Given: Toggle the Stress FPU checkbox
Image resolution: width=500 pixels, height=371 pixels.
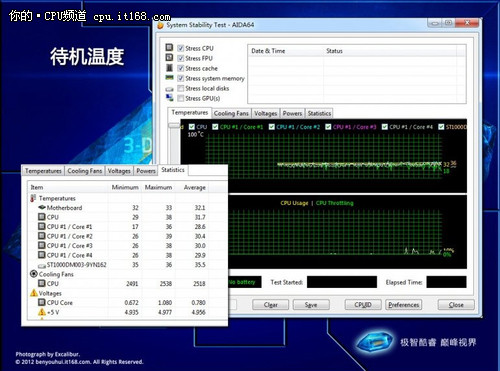Looking at the screenshot, I should pyautogui.click(x=181, y=58).
